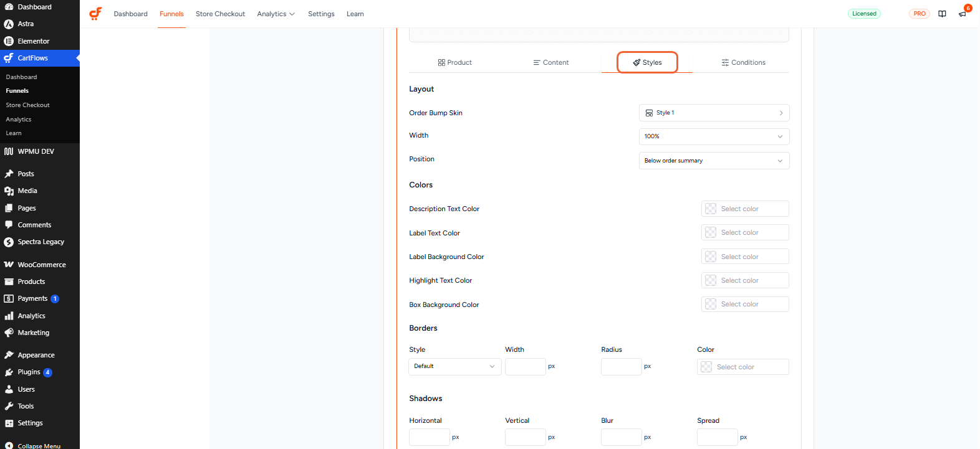980x449 pixels.
Task: Click the WordPress Dashboard sidebar icon
Action: point(9,7)
